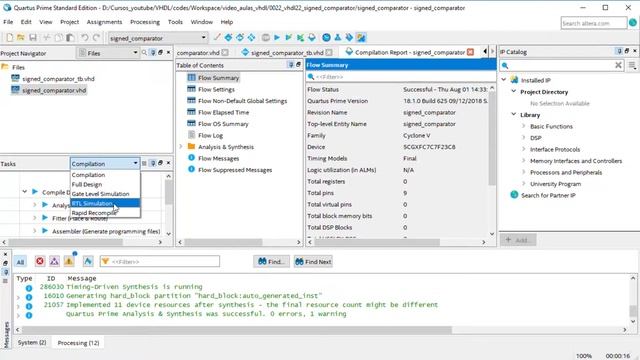
Task: Click the highlighted last toolbar icon
Action: pos(361,38)
